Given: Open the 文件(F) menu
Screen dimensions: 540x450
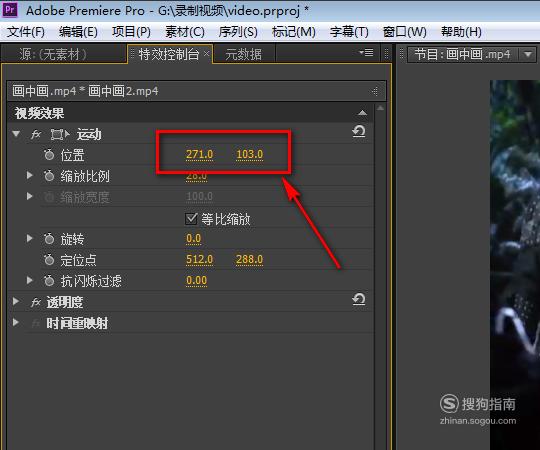Looking at the screenshot, I should (x=26, y=32).
